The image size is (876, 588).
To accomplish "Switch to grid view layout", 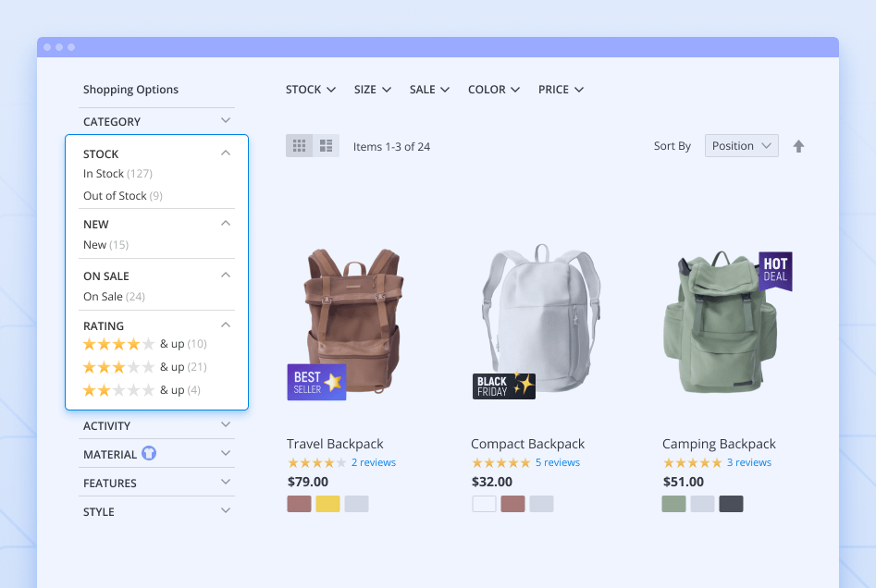I will point(299,146).
